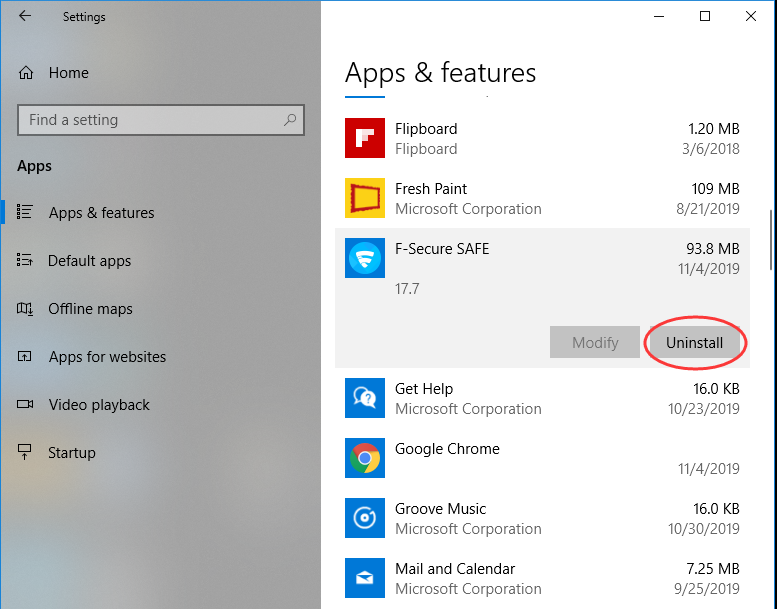The image size is (777, 609).
Task: Select the F-Secure SAFE title text
Action: click(x=442, y=249)
